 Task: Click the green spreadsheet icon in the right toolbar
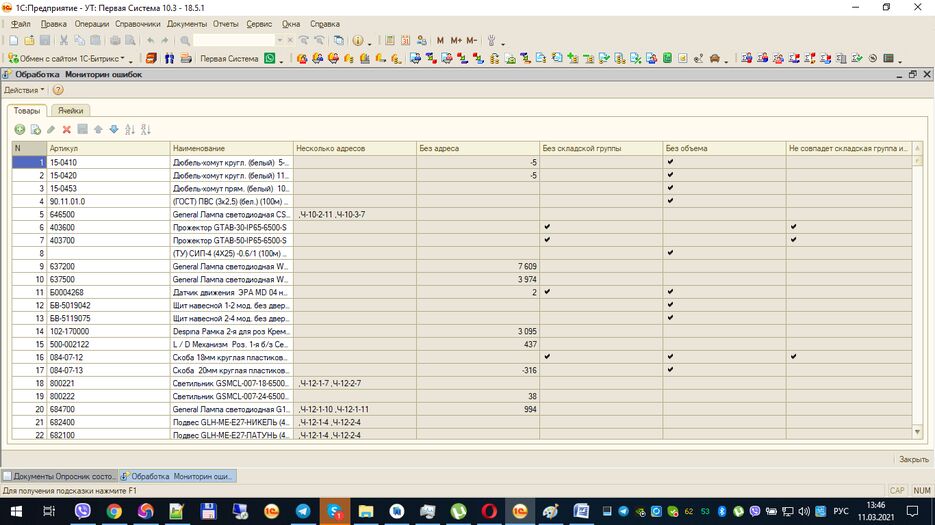[667, 58]
